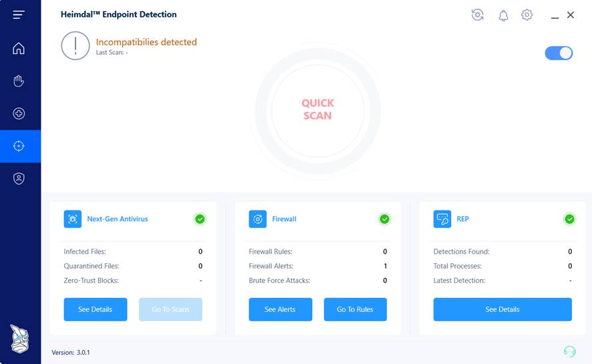The height and width of the screenshot is (364, 592).
Task: Click the incompatibilities warning exclamation icon
Action: 76,46
